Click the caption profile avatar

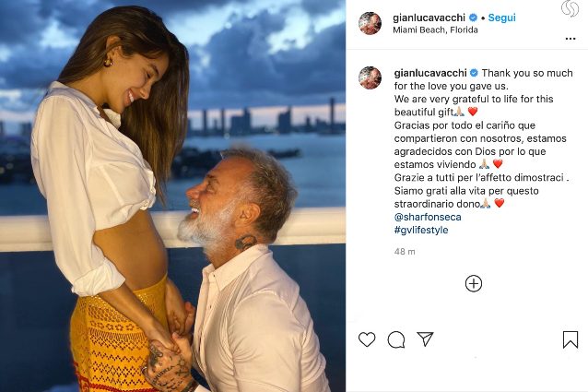[370, 78]
